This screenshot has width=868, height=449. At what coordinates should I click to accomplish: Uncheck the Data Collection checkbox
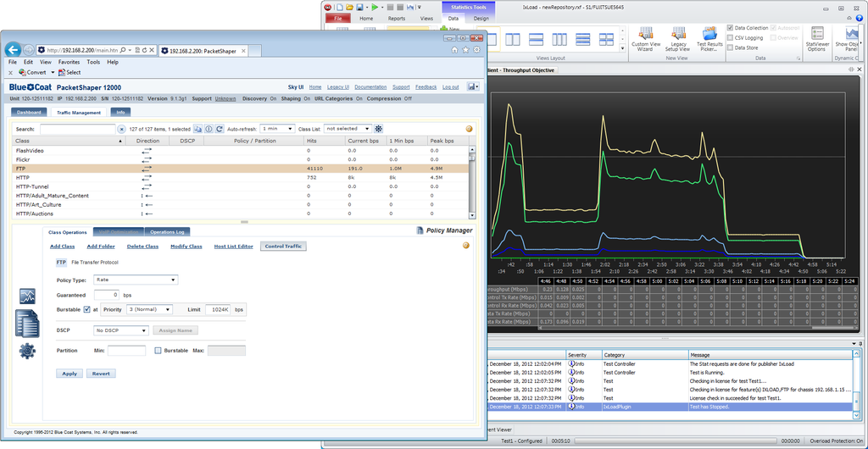tap(731, 28)
